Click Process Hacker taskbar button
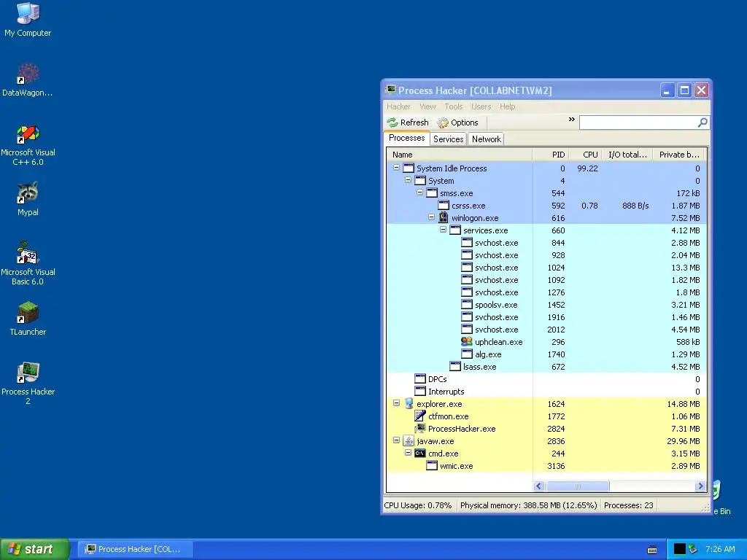 coord(135,549)
